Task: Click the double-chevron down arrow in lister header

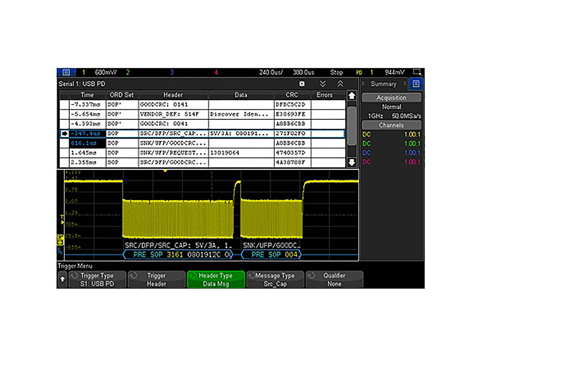Action: (322, 84)
